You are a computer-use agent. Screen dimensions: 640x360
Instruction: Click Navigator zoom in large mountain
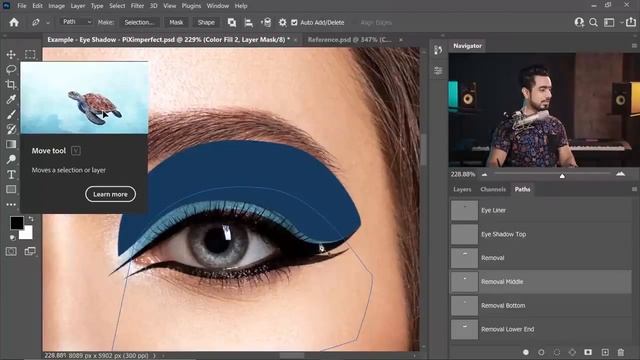(620, 174)
